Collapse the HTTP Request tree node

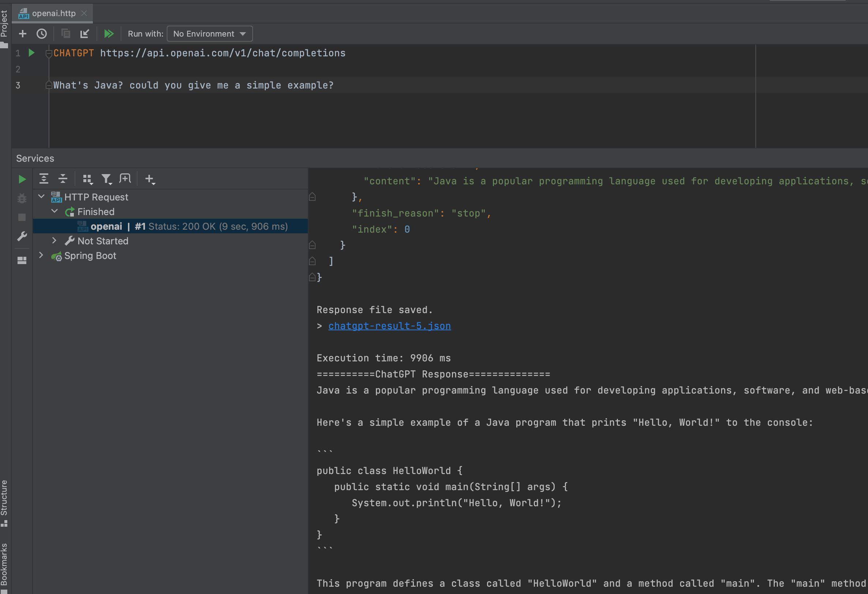(41, 196)
